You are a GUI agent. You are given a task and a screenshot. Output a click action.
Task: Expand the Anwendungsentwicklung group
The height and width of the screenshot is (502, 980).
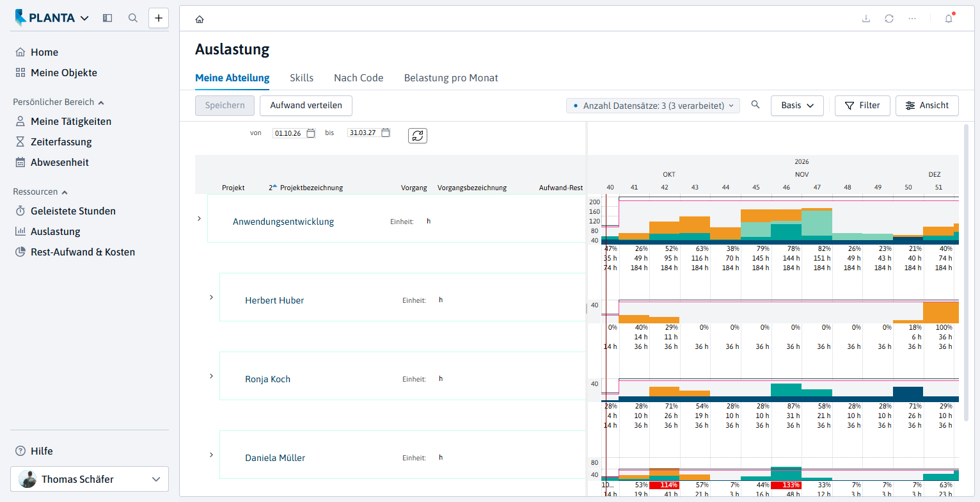click(199, 218)
